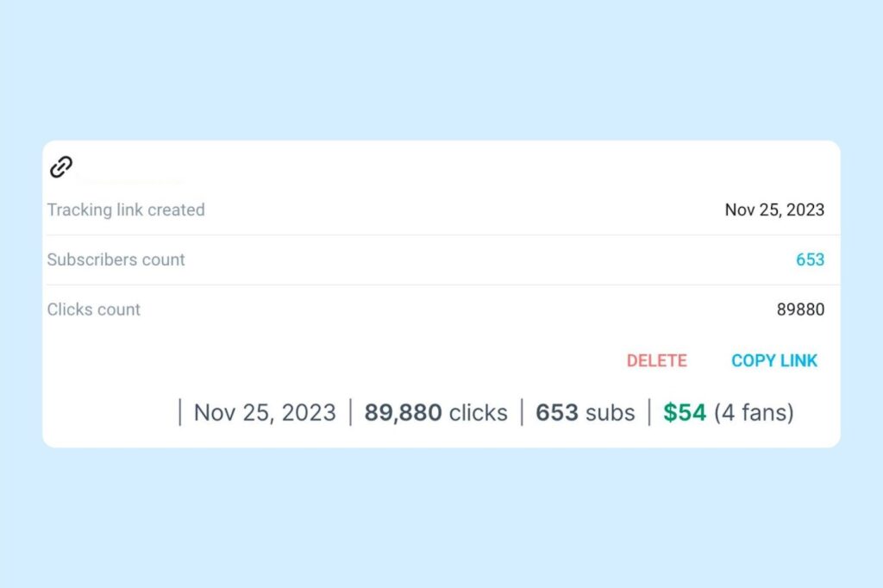Select the summary date Nov 25, 2023
The width and height of the screenshot is (883, 588).
[x=264, y=412]
